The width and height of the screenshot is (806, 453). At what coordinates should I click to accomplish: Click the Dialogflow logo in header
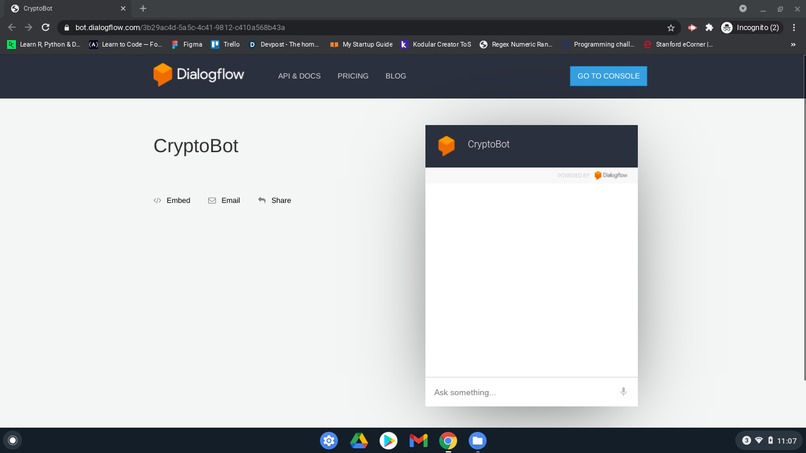click(x=198, y=75)
